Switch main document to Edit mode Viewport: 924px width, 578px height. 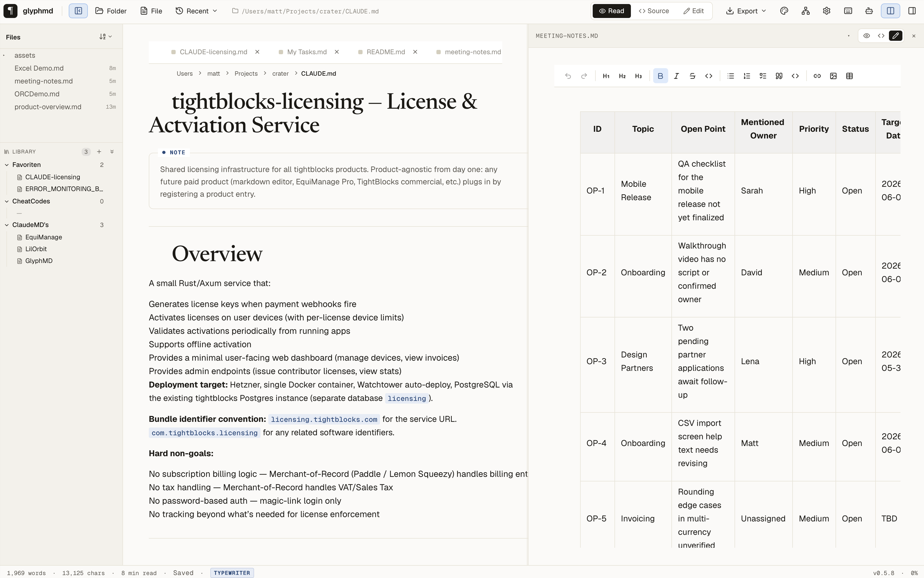694,11
